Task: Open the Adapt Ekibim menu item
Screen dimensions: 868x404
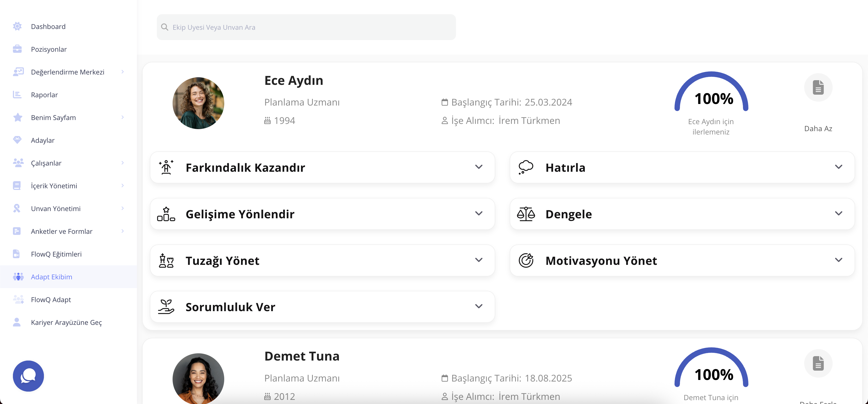Action: click(x=52, y=277)
